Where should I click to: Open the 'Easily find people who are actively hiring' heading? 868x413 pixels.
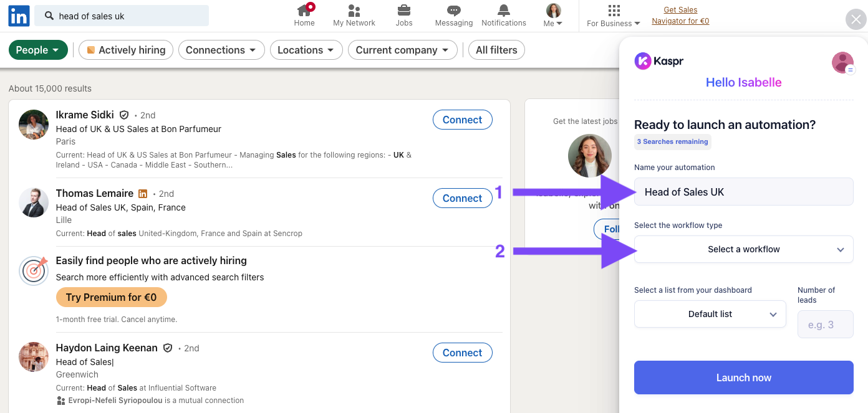click(x=152, y=260)
